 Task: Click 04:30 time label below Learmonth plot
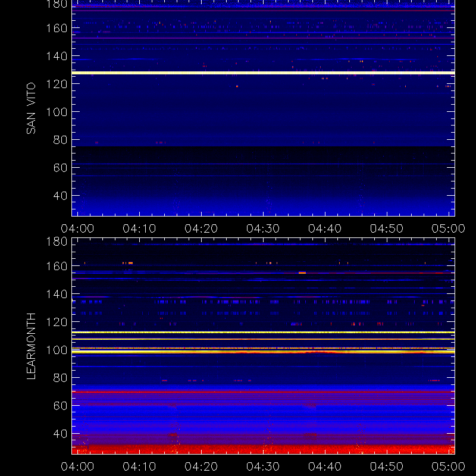[263, 466]
